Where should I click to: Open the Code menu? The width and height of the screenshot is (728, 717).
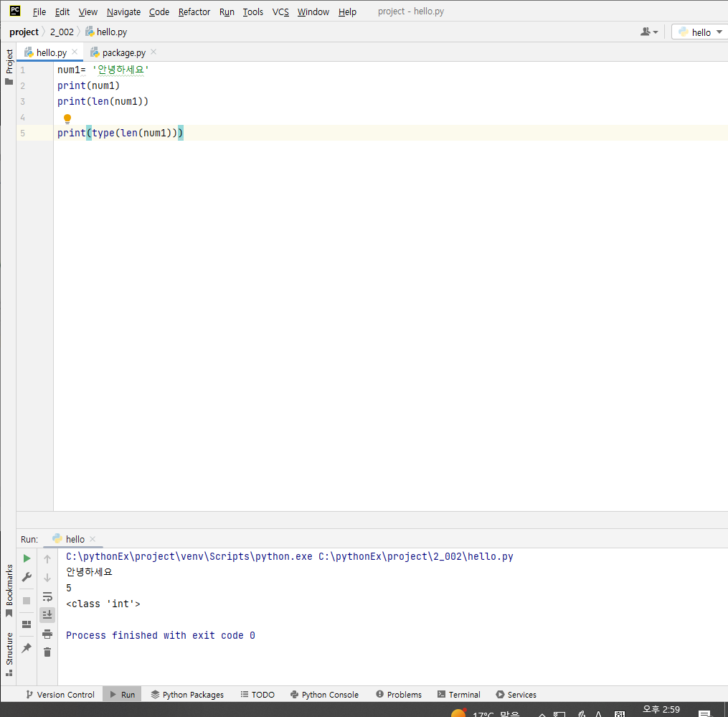pyautogui.click(x=159, y=11)
